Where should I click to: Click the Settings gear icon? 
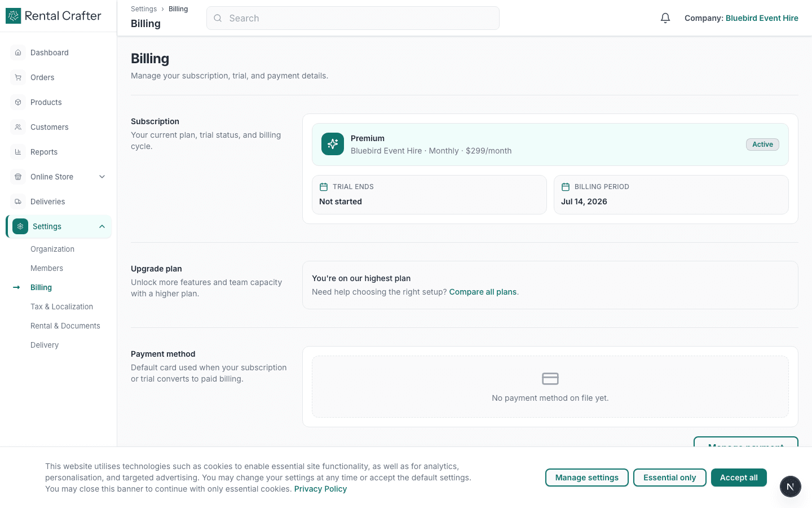point(20,226)
